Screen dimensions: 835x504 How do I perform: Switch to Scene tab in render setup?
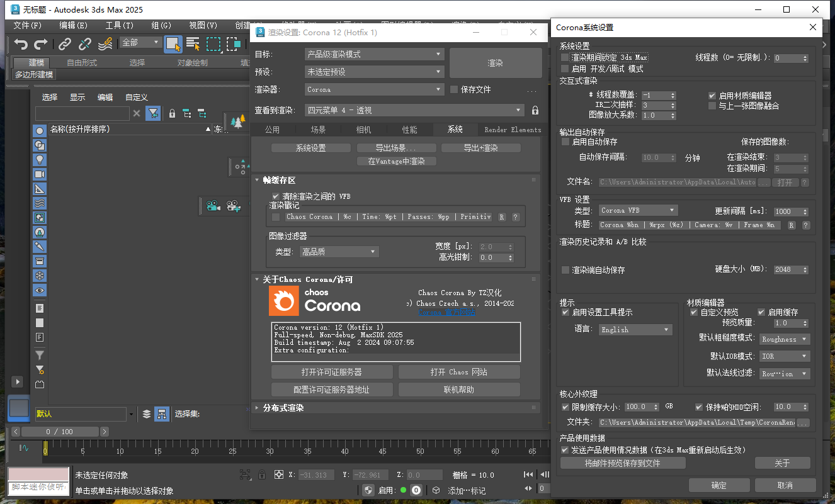318,130
